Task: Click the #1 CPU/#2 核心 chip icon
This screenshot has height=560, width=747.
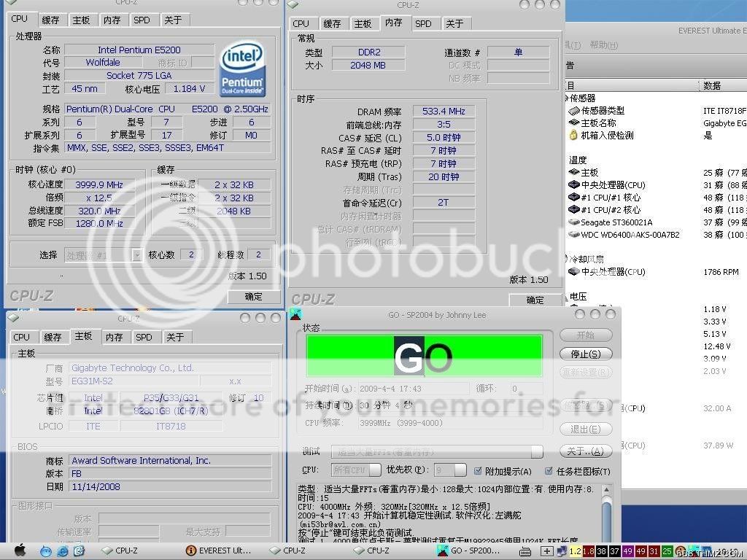Action: tap(573, 209)
